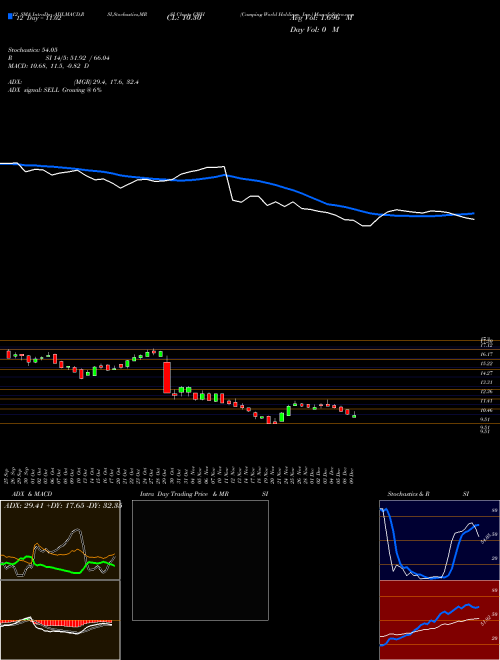Image resolution: width=500 pixels, height=660 pixels.
Task: Click the 'ADX signal: SELL Growing @ 6%' text
Action: (55, 90)
